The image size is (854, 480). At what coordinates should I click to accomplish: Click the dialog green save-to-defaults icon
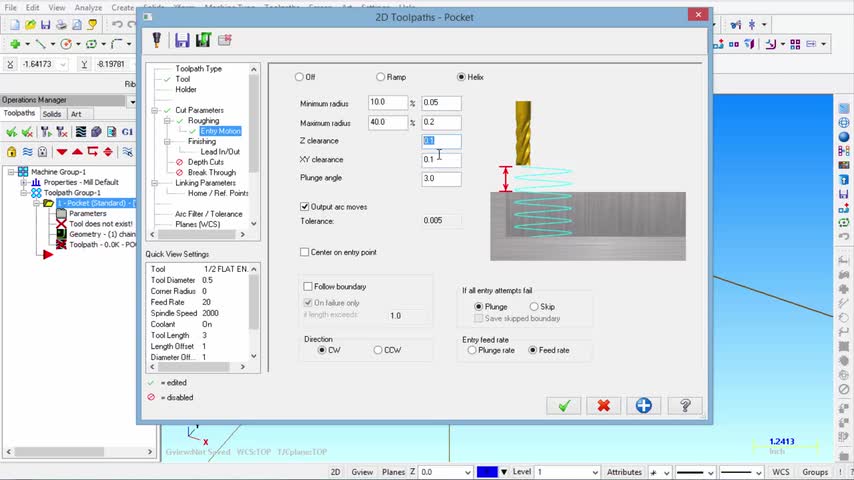pyautogui.click(x=203, y=40)
